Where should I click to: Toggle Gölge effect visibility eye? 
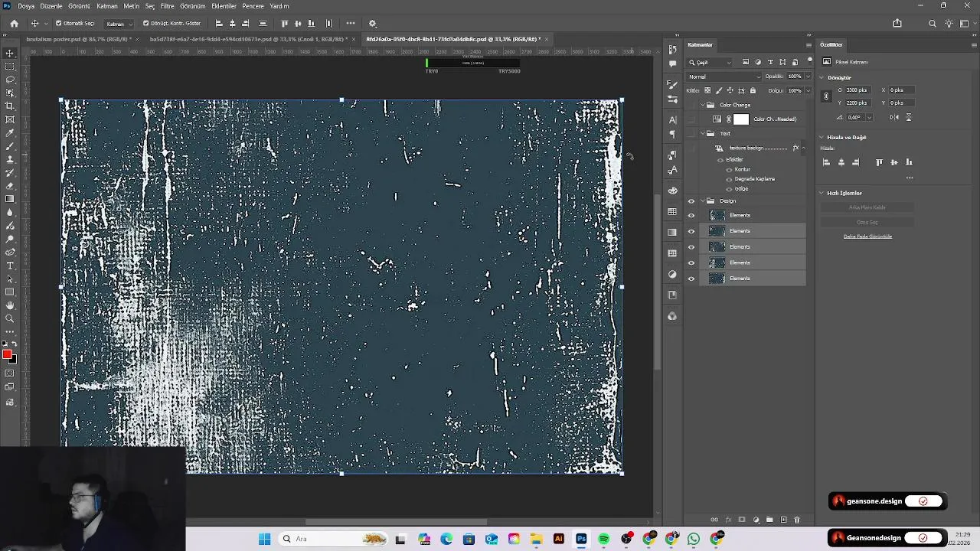point(729,189)
